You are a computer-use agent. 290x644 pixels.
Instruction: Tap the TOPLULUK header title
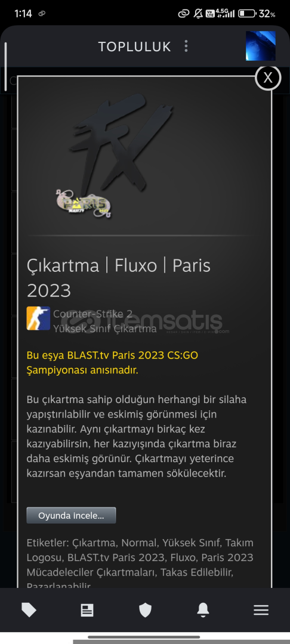pos(134,47)
